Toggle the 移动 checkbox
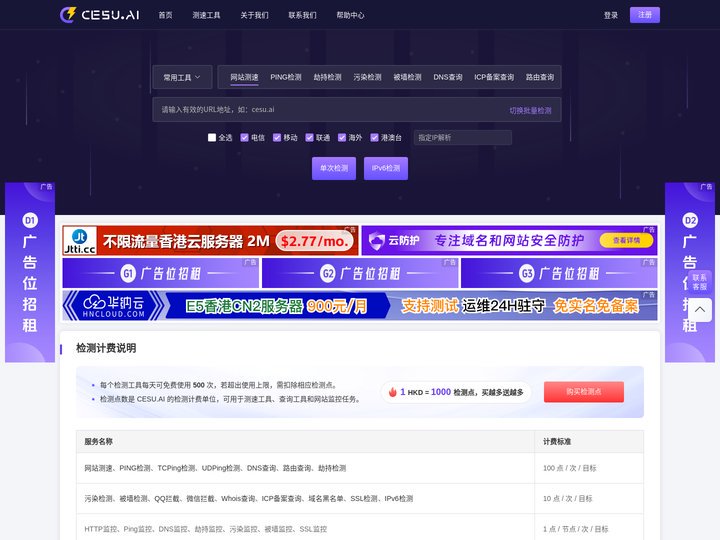Viewport: 720px width, 540px height. (277, 137)
